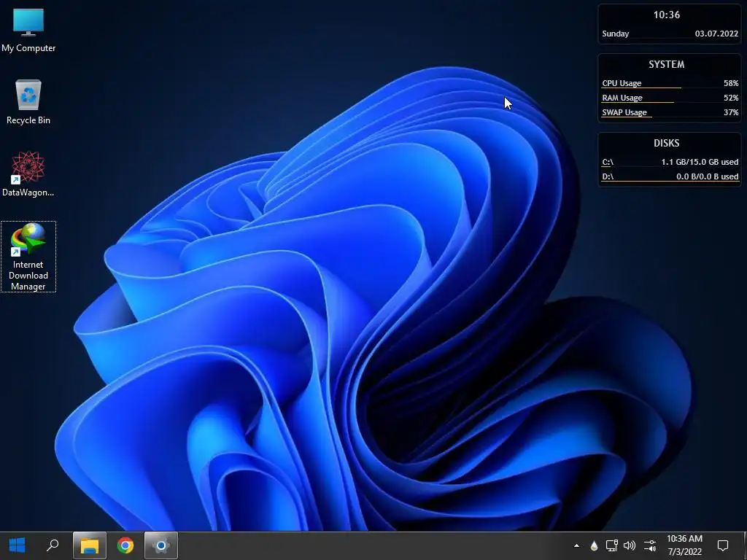Image resolution: width=747 pixels, height=560 pixels.
Task: Click the 1.1 GB/15.0 GB used text
Action: 700,162
